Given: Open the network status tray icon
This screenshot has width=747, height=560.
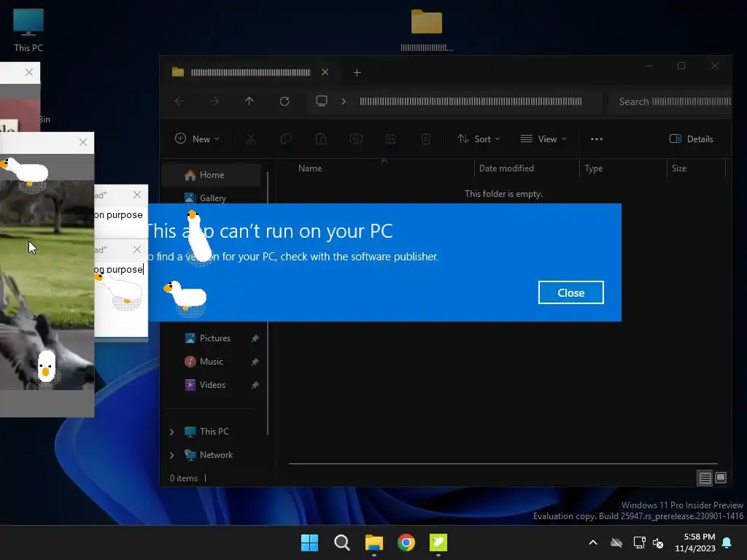Looking at the screenshot, I should 639,542.
